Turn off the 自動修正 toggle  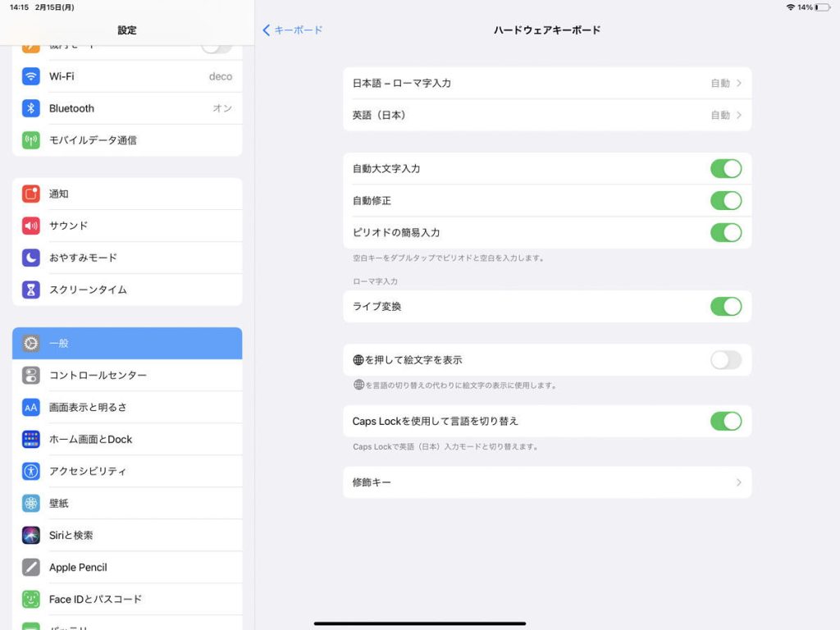click(725, 200)
